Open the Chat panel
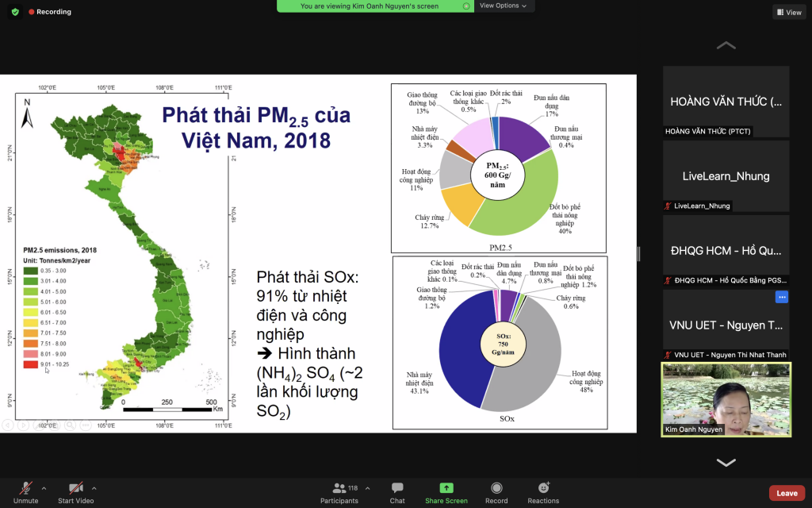 point(397,492)
